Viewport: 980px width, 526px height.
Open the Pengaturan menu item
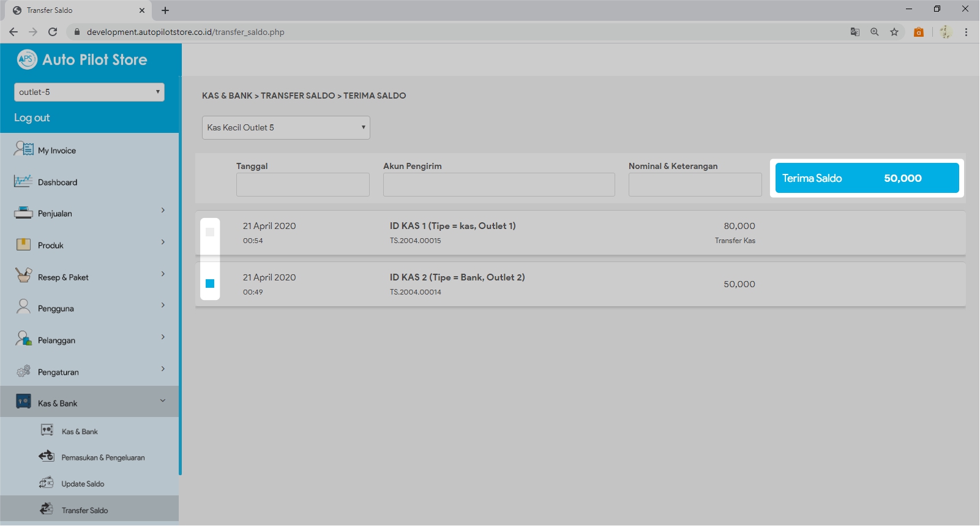(x=89, y=372)
